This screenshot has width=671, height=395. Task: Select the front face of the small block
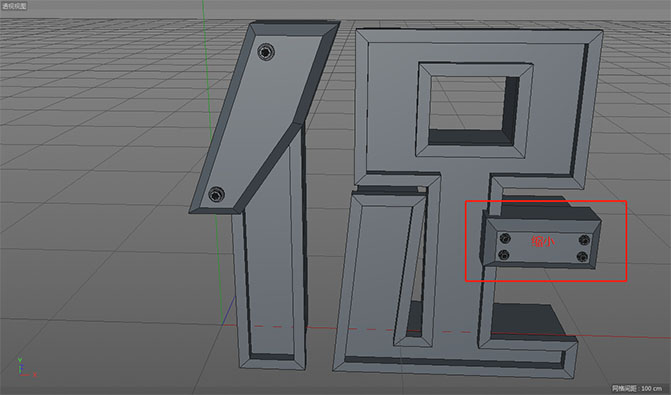click(x=543, y=247)
